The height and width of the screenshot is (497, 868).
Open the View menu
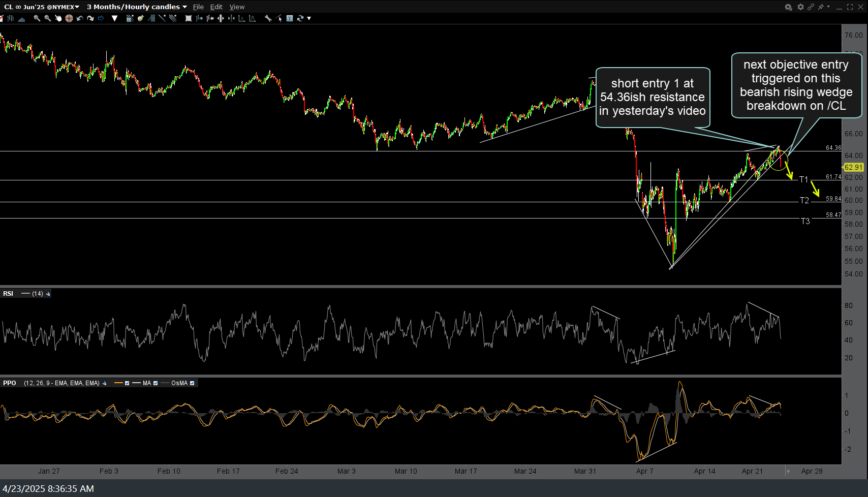pos(237,7)
